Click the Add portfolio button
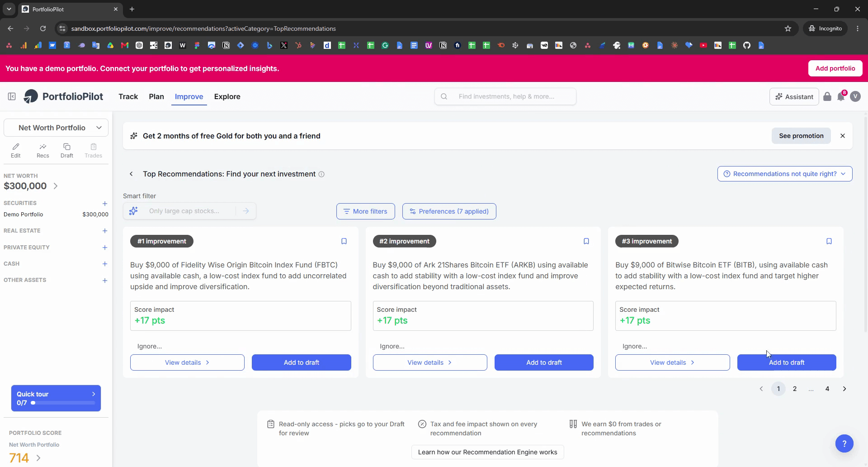 pyautogui.click(x=835, y=68)
